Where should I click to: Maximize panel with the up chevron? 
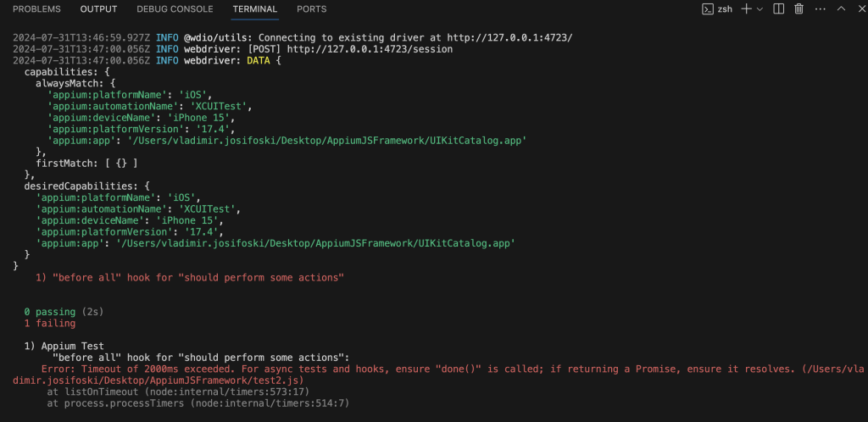[x=842, y=8]
